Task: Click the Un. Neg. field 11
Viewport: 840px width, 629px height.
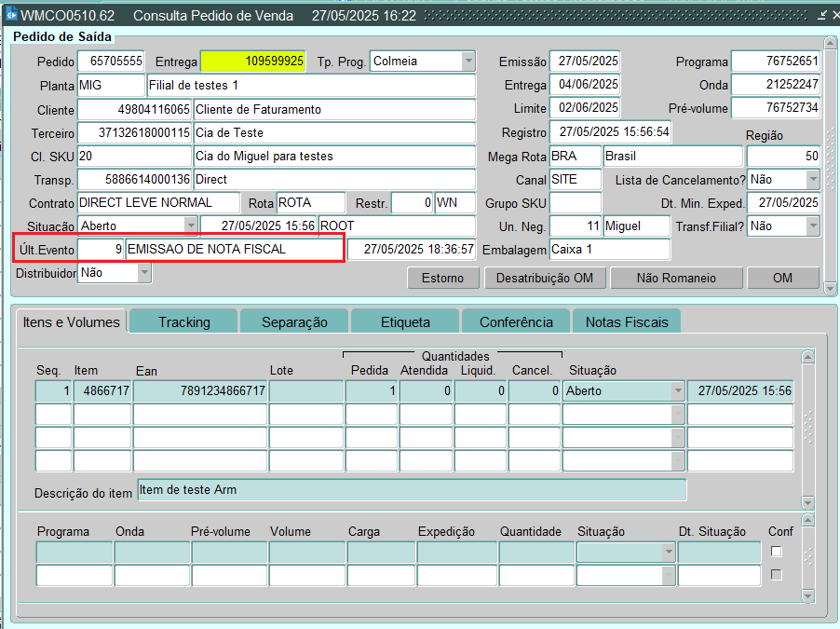Action: tap(576, 226)
